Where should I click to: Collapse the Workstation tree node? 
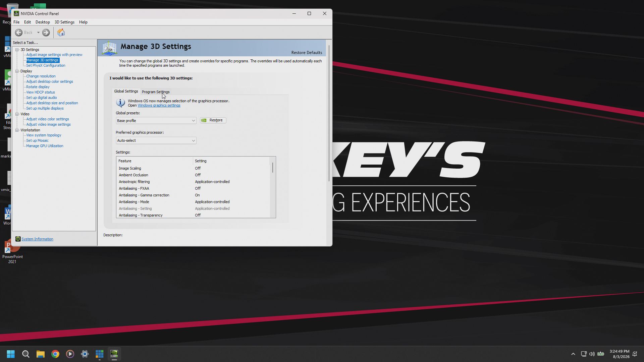tap(17, 130)
